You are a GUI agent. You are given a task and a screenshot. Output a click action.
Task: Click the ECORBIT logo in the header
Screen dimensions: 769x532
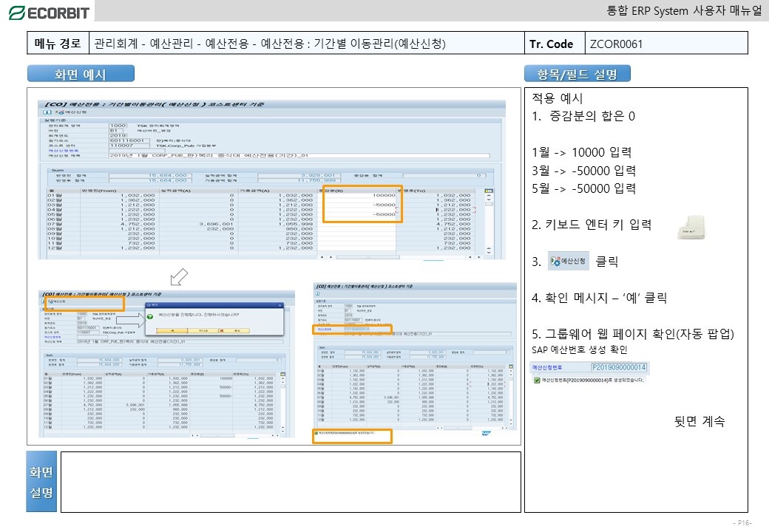49,13
